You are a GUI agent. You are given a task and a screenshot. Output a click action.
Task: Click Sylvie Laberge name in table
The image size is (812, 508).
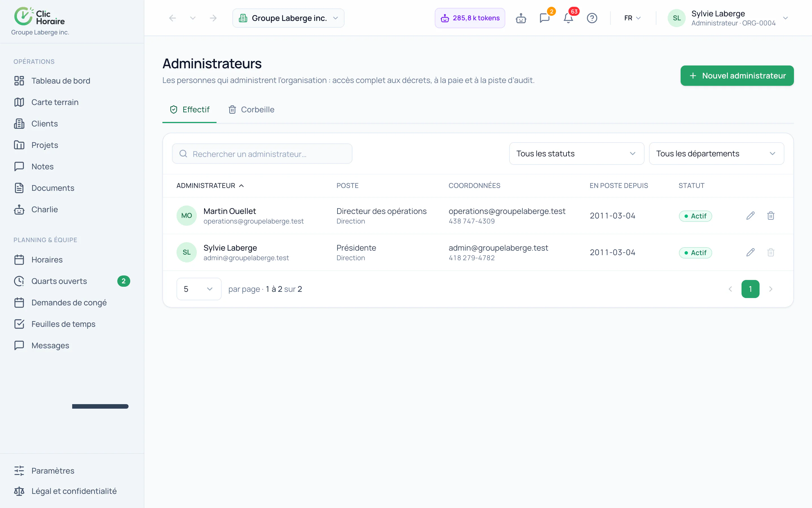point(230,248)
